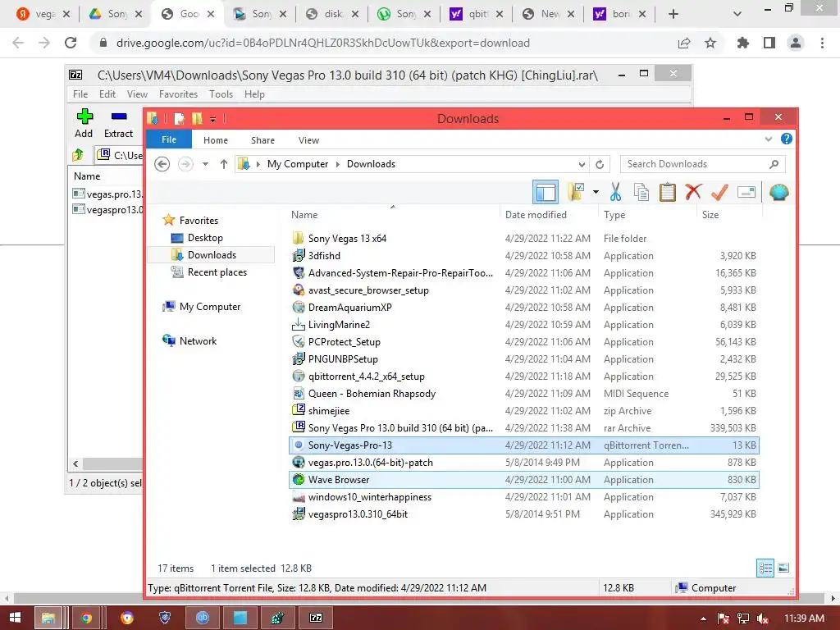Open the recent locations dropdown arrow
Viewport: 840px width, 630px height.
point(205,164)
